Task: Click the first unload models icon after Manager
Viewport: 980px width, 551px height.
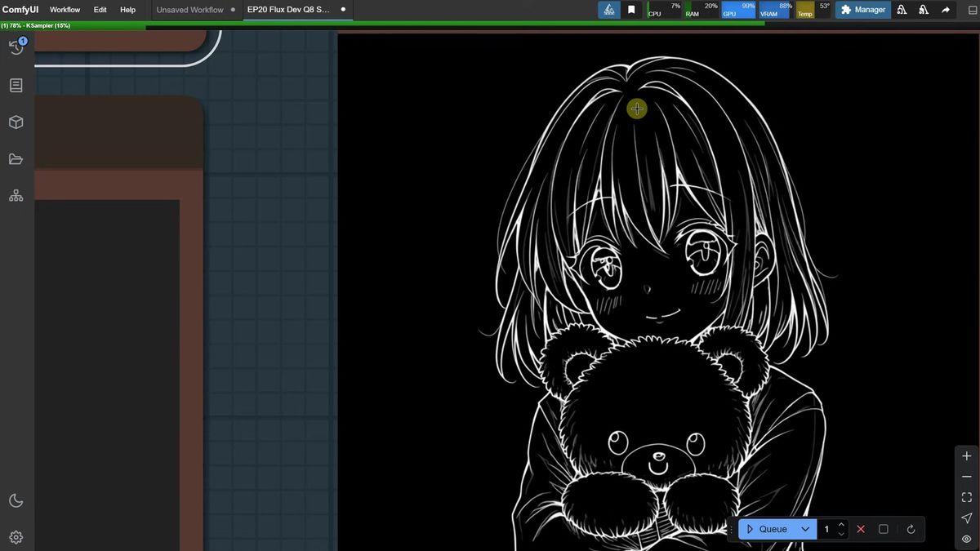Action: (902, 10)
